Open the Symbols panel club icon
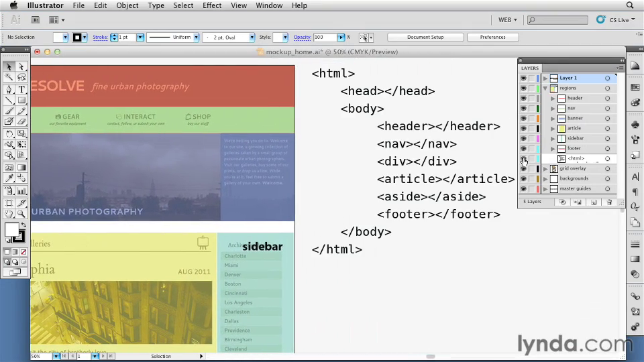 635,124
